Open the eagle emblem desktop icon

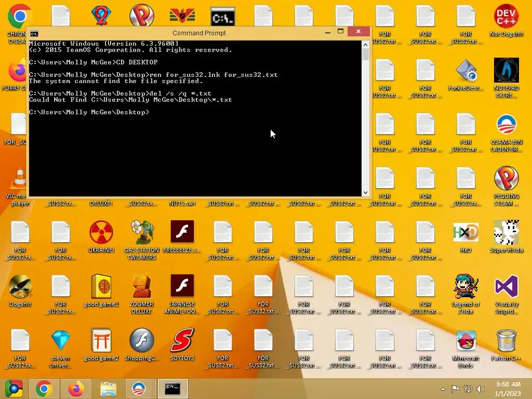click(x=182, y=16)
